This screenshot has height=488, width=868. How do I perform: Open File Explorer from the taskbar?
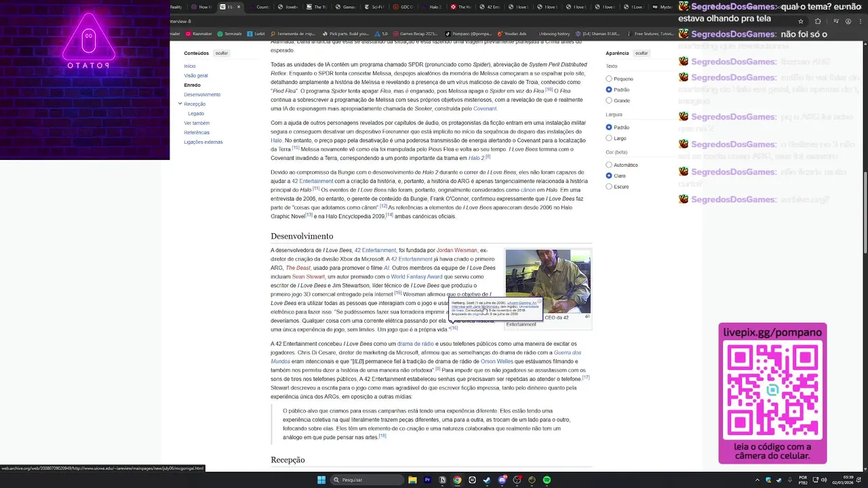(x=412, y=480)
